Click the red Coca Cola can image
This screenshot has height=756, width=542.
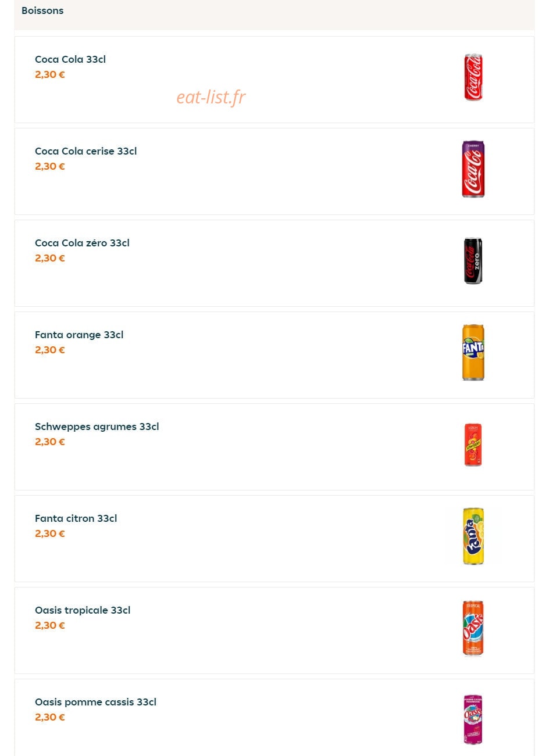pyautogui.click(x=473, y=77)
